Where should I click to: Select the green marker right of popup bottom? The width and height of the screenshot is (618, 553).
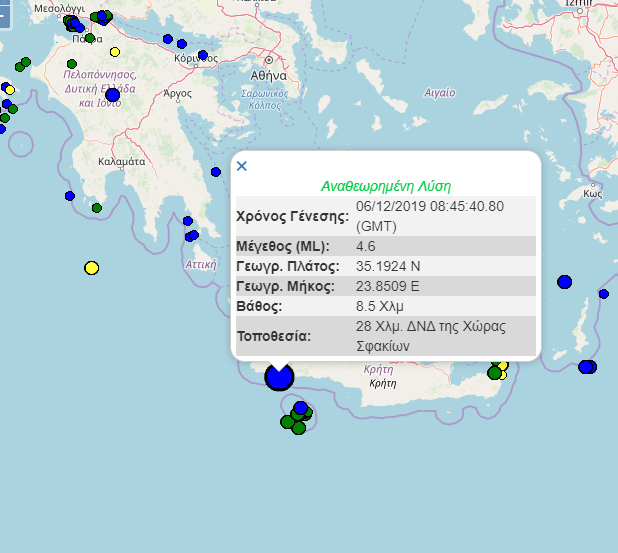click(x=495, y=373)
